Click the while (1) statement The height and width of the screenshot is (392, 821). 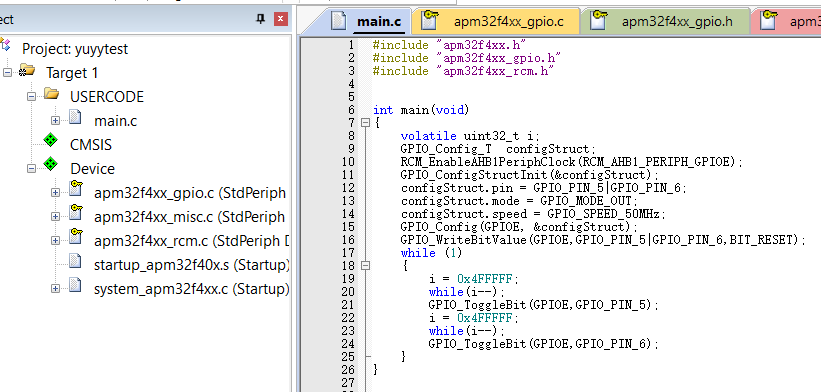tap(431, 253)
